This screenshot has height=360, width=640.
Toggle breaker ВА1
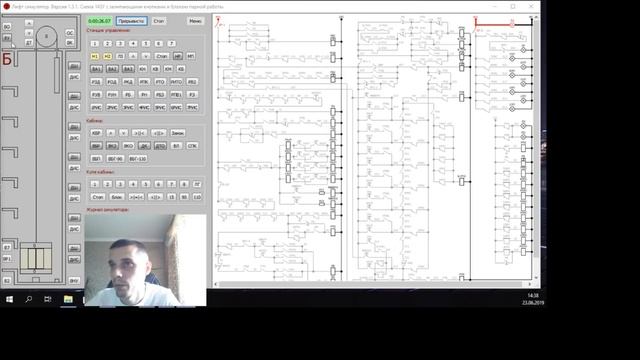coord(96,69)
